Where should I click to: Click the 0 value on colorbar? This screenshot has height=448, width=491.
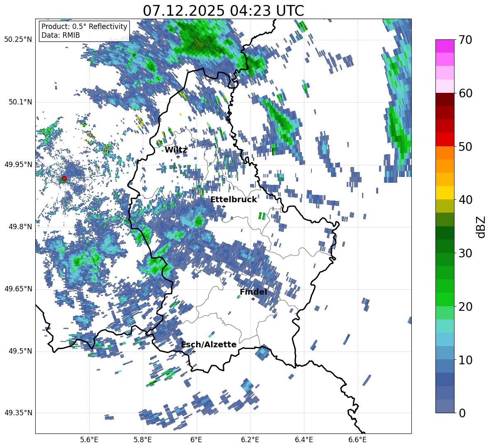(x=462, y=413)
